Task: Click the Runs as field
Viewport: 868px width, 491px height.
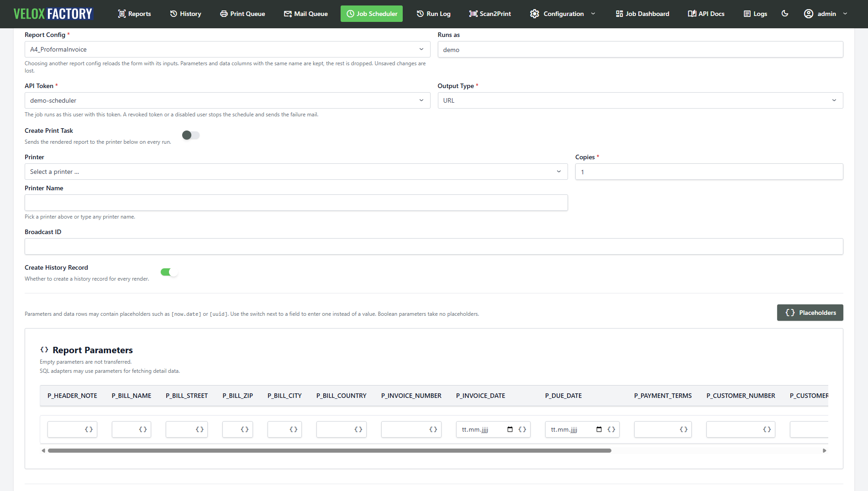Action: click(640, 49)
